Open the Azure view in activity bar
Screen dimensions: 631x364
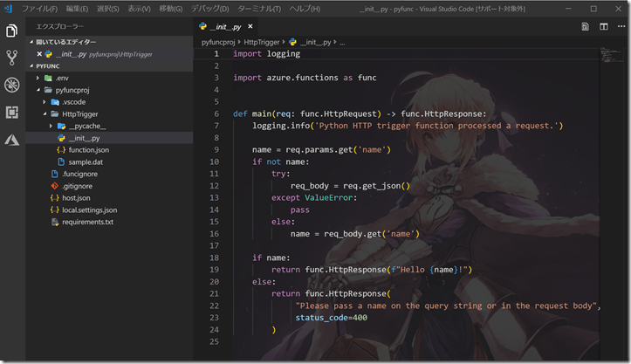point(12,140)
